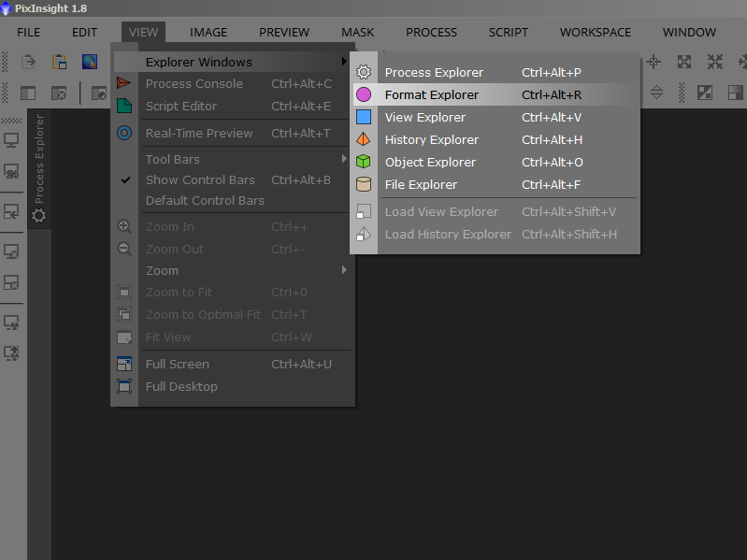Click Process Console menu entry
Screen dimensions: 747x560
(x=232, y=83)
